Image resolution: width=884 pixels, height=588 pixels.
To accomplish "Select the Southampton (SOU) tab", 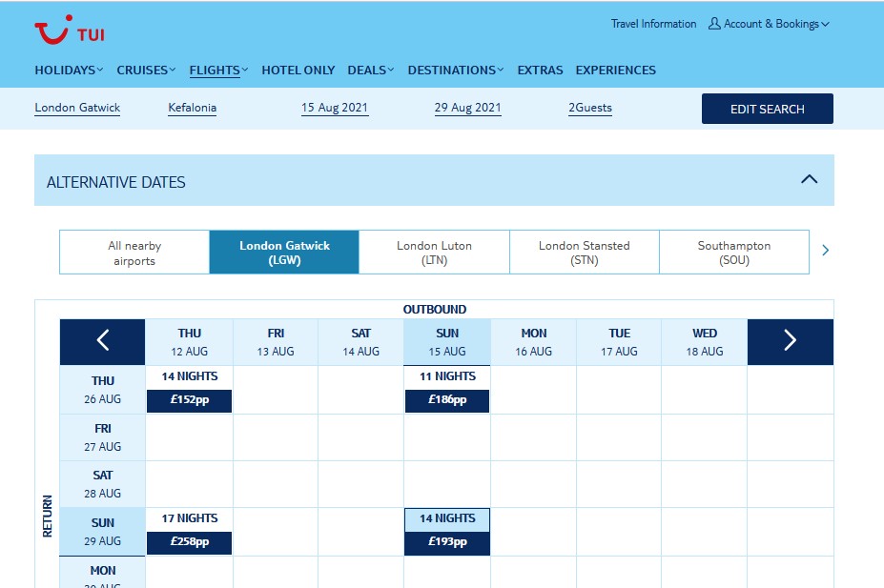I will (x=734, y=253).
